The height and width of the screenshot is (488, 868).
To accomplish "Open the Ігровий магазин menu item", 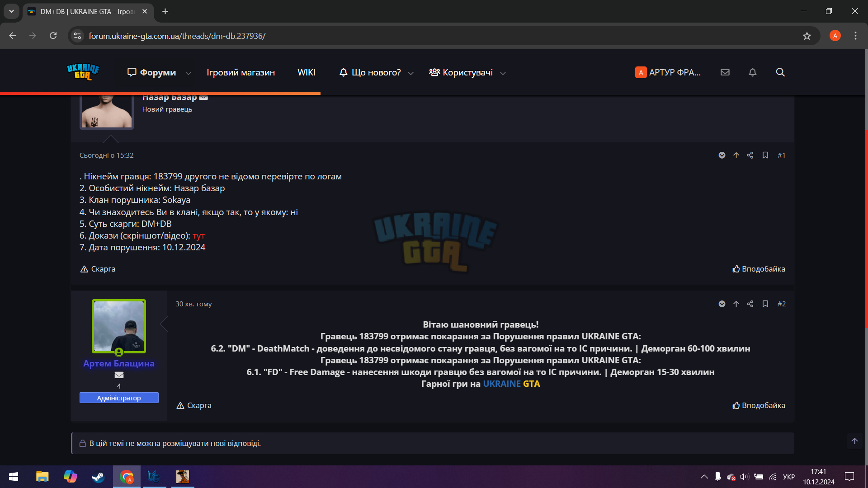I will tap(241, 72).
